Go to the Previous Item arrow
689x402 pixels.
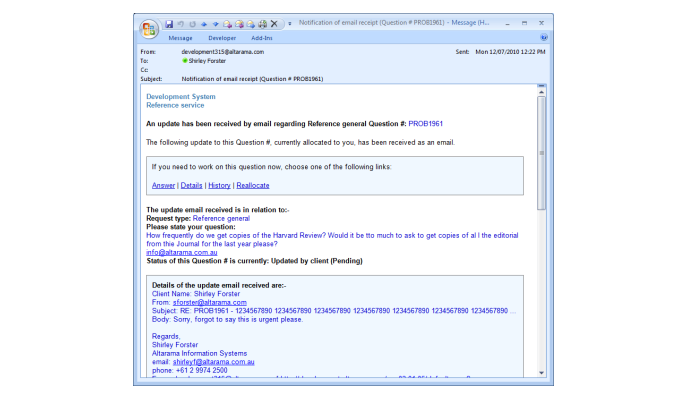(x=204, y=24)
